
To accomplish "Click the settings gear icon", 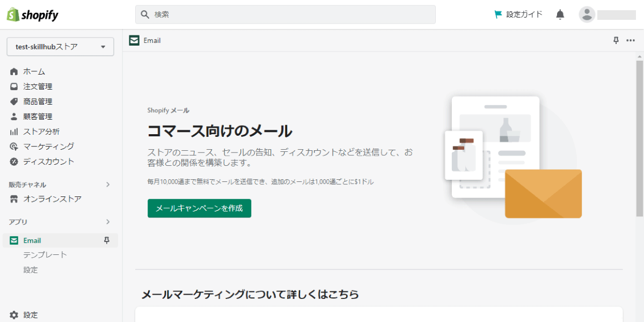I will (14, 315).
